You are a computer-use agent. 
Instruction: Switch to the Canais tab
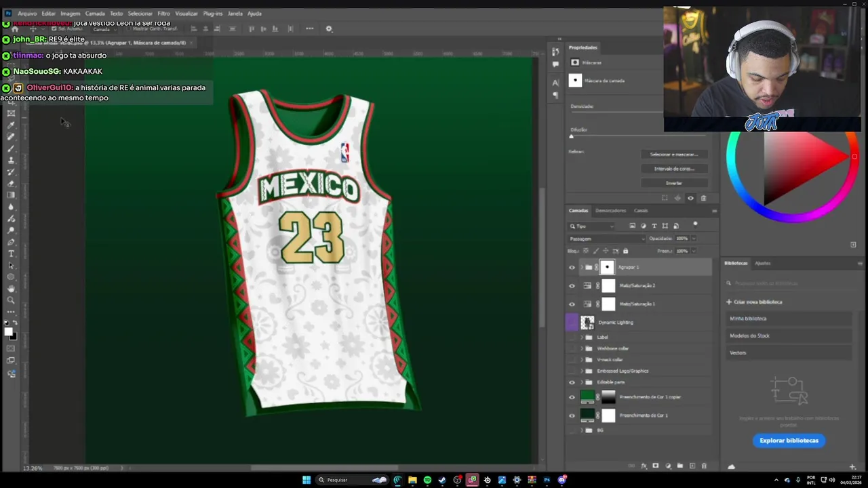coord(641,211)
